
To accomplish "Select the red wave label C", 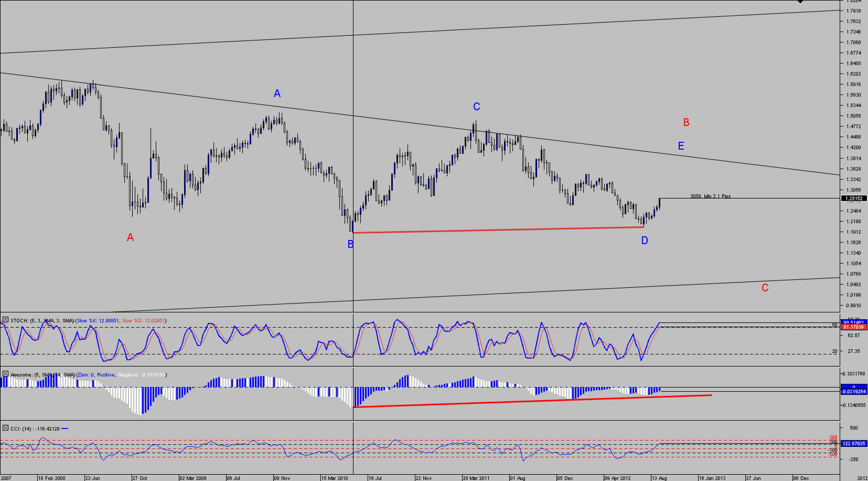I will pos(765,288).
